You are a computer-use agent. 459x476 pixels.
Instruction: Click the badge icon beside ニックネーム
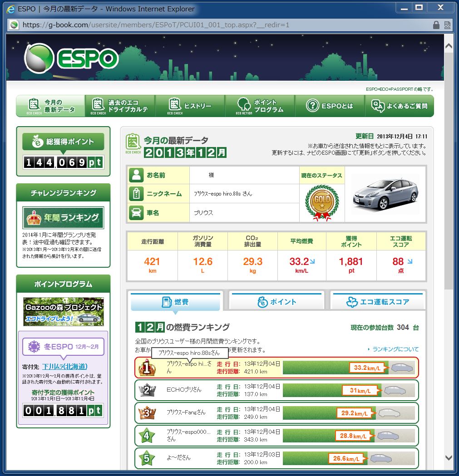[136, 194]
